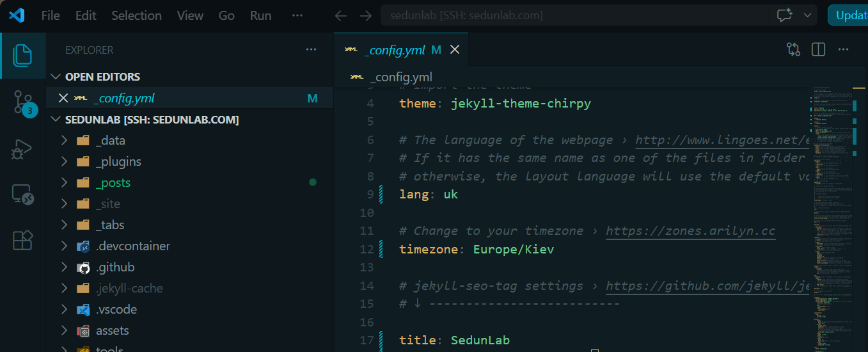Open Extensions view
Image resolution: width=868 pixels, height=352 pixels.
22,240
